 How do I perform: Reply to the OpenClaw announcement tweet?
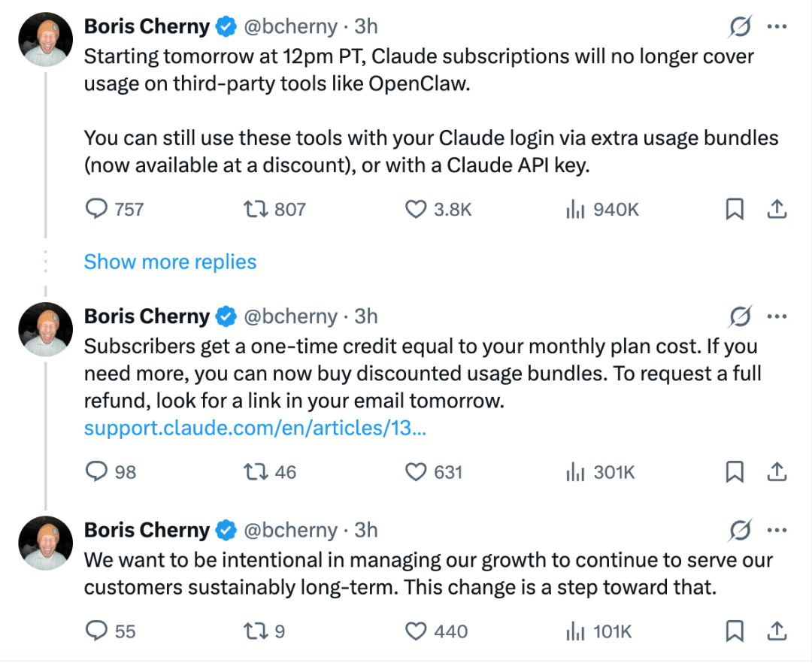click(x=96, y=209)
